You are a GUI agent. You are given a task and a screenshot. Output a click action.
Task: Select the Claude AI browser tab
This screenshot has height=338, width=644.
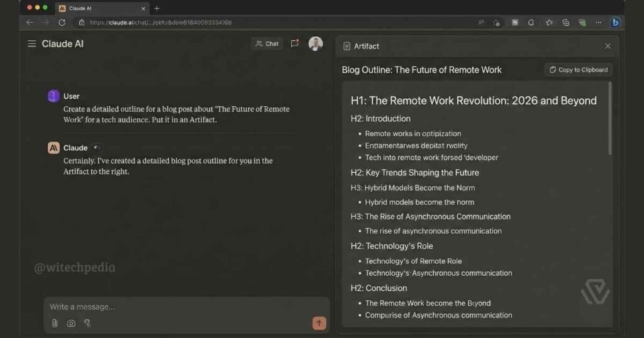click(x=103, y=8)
